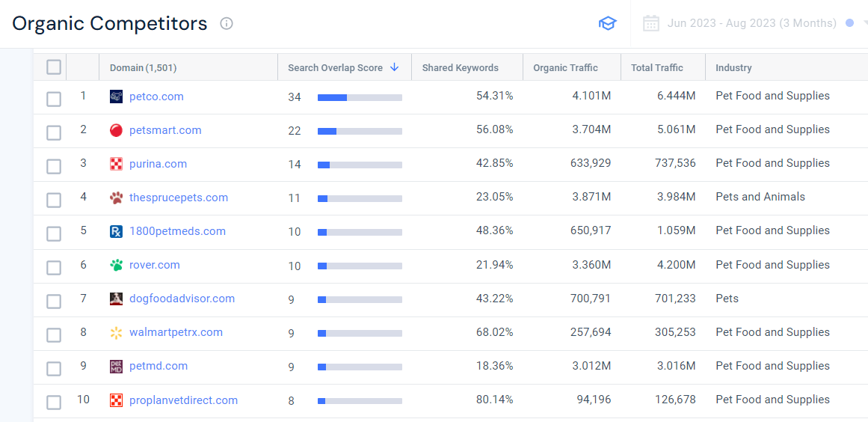Click the 701,233 total traffic value
This screenshot has width=868, height=422.
click(x=675, y=299)
